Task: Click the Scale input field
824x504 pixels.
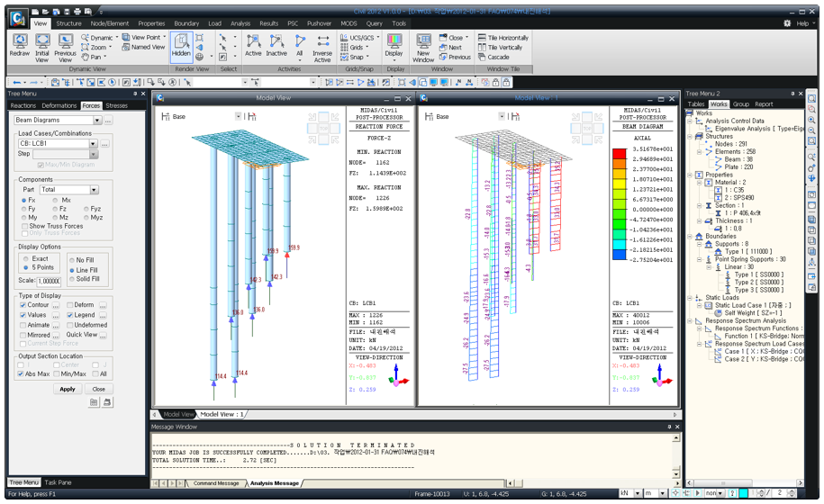Action: (49, 281)
